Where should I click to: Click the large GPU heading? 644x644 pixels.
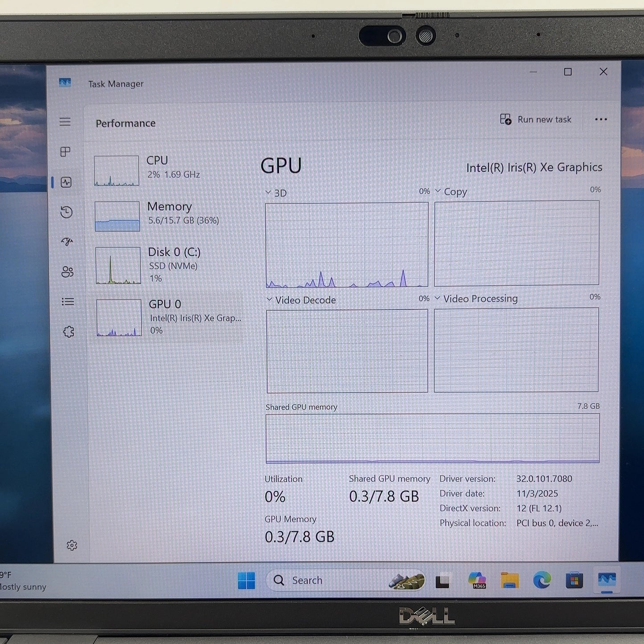point(281,166)
